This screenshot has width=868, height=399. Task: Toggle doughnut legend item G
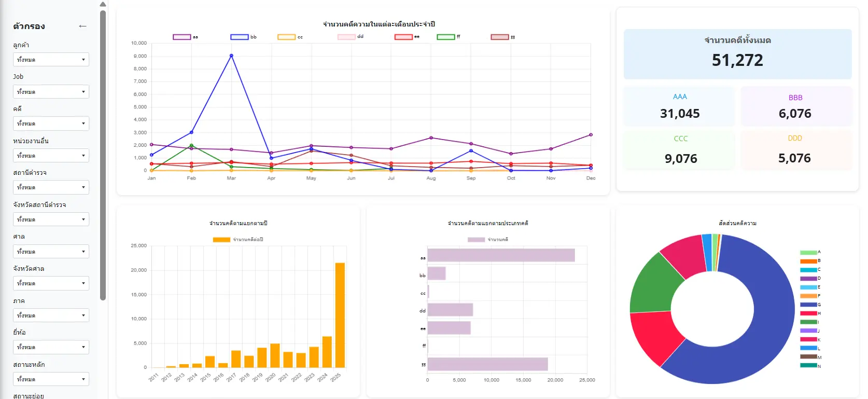pos(810,305)
